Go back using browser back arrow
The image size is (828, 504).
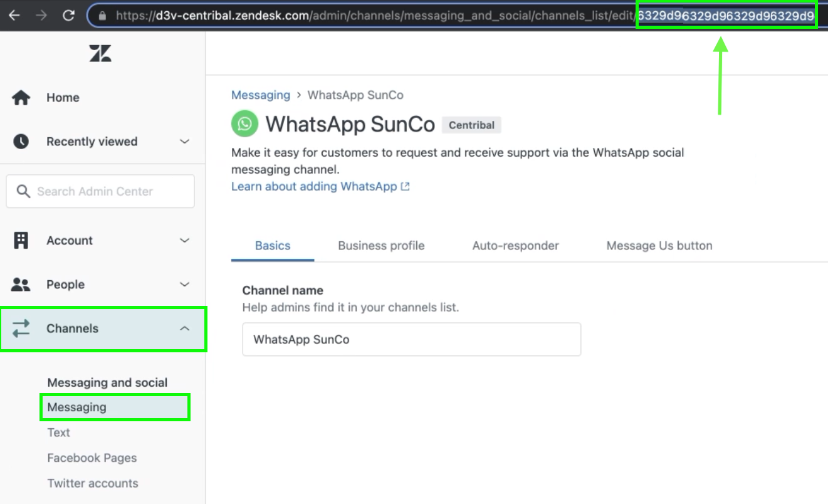[x=14, y=16]
